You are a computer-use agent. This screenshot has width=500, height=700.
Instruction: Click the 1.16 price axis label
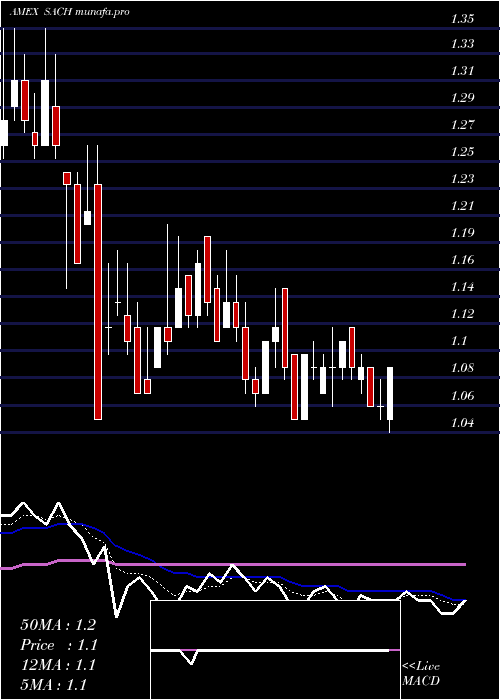pos(462,260)
